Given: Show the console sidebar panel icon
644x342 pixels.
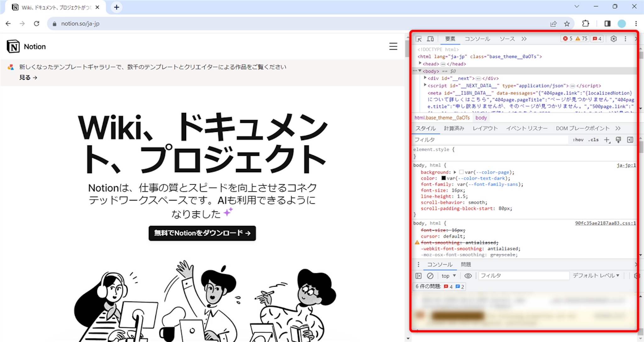Looking at the screenshot, I should (x=419, y=276).
